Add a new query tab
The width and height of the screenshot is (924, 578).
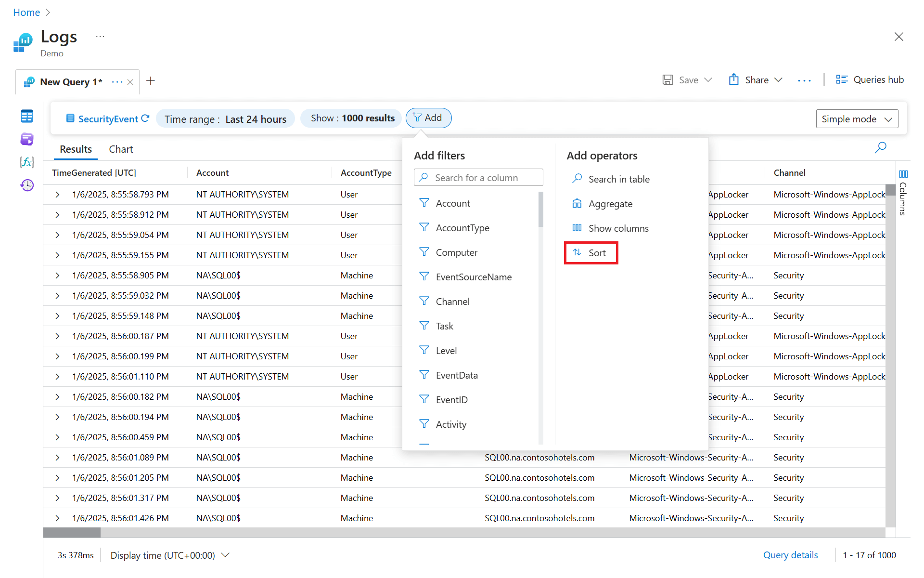[x=151, y=81]
